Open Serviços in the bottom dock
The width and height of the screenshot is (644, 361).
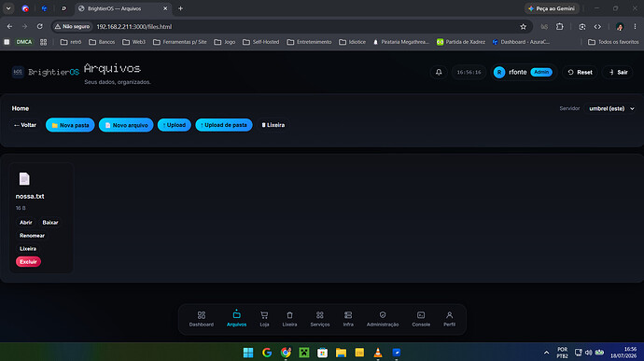(x=320, y=319)
